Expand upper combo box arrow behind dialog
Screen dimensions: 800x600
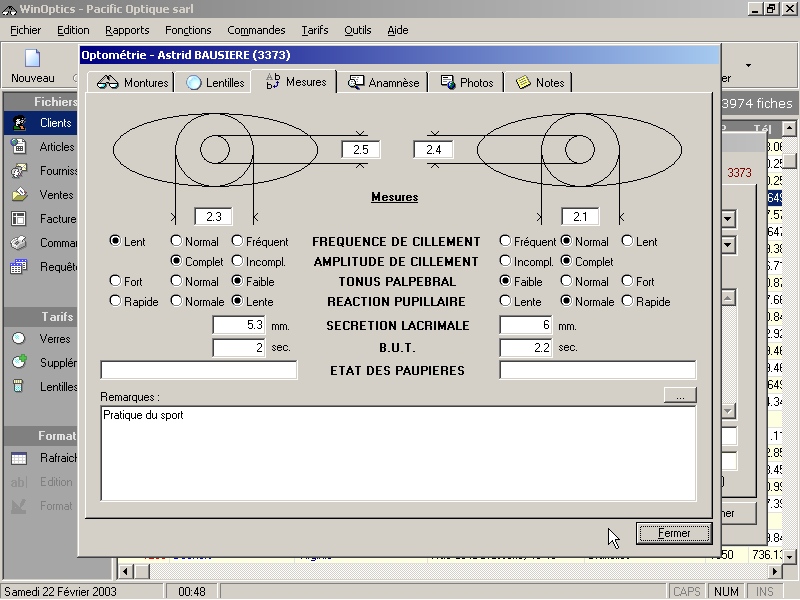(728, 219)
